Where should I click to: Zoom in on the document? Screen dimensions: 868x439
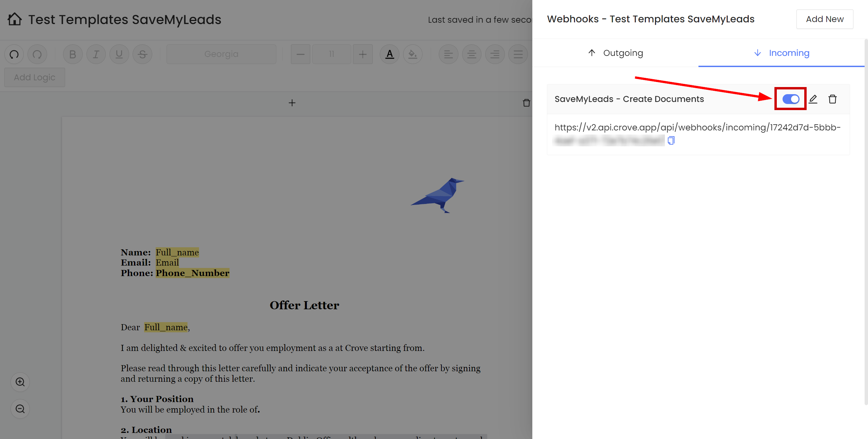click(20, 382)
